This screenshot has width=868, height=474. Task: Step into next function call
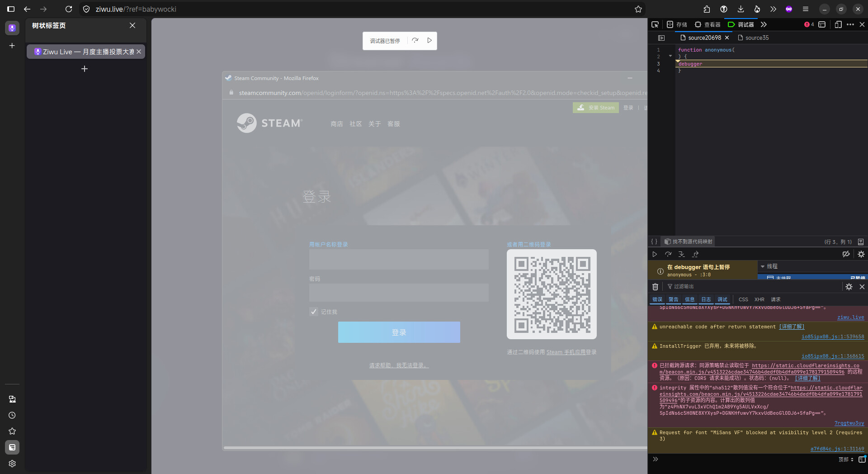(682, 254)
